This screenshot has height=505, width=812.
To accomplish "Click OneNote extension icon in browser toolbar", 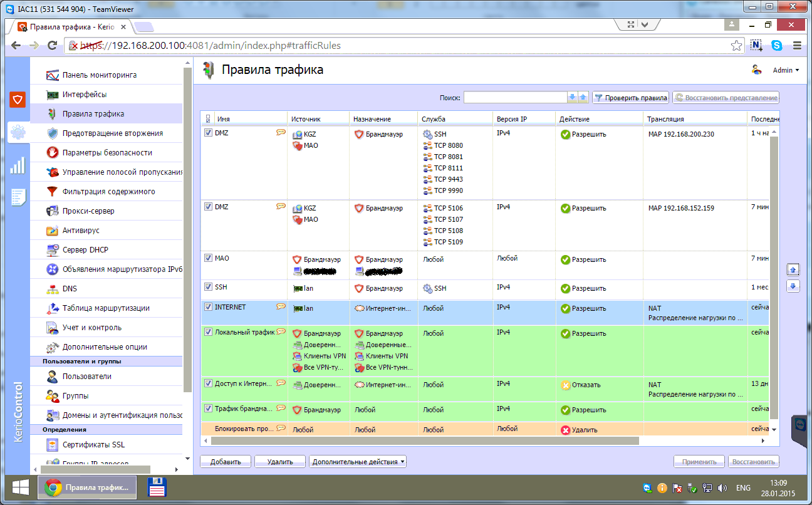I will [757, 46].
